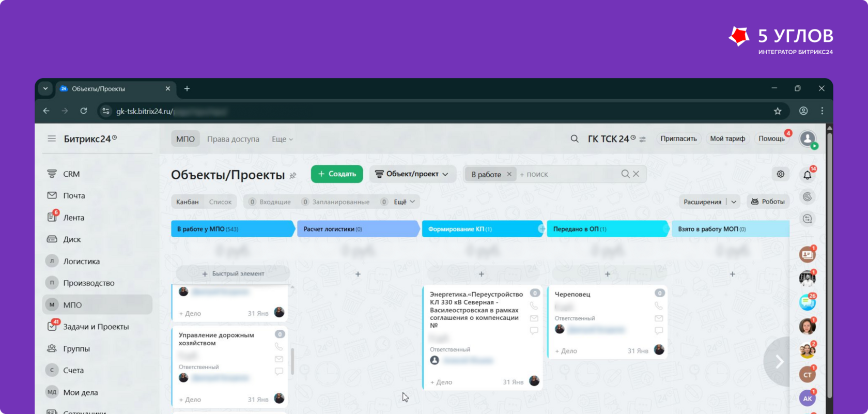This screenshot has width=868, height=414.
Task: Click chat icon on Управление дорожным хозяйством card
Action: click(x=279, y=372)
